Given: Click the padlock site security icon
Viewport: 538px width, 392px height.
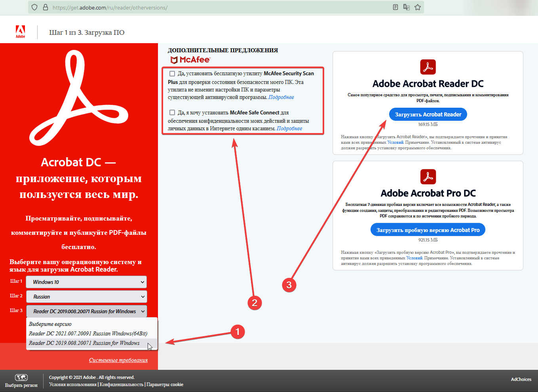Looking at the screenshot, I should (45, 7).
